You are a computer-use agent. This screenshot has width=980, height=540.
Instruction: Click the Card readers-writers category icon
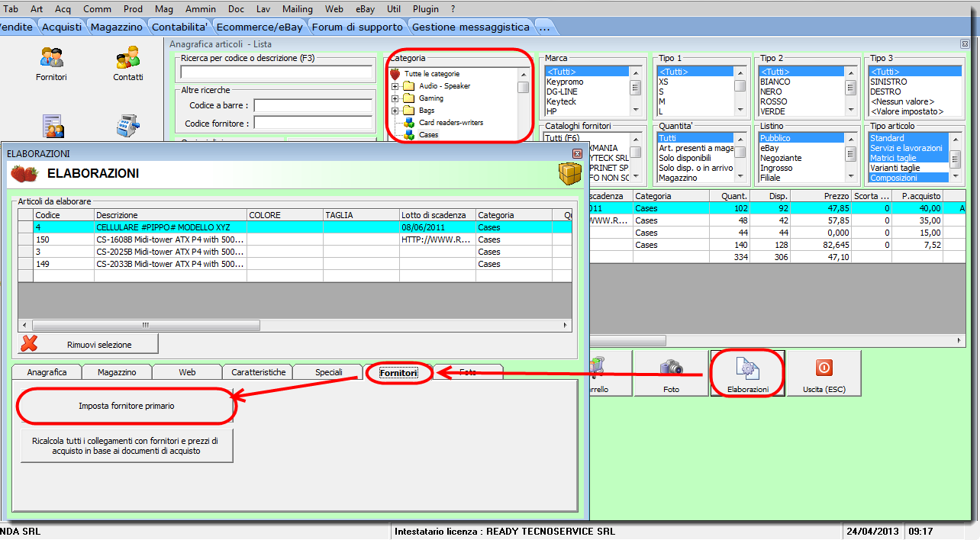pyautogui.click(x=409, y=123)
